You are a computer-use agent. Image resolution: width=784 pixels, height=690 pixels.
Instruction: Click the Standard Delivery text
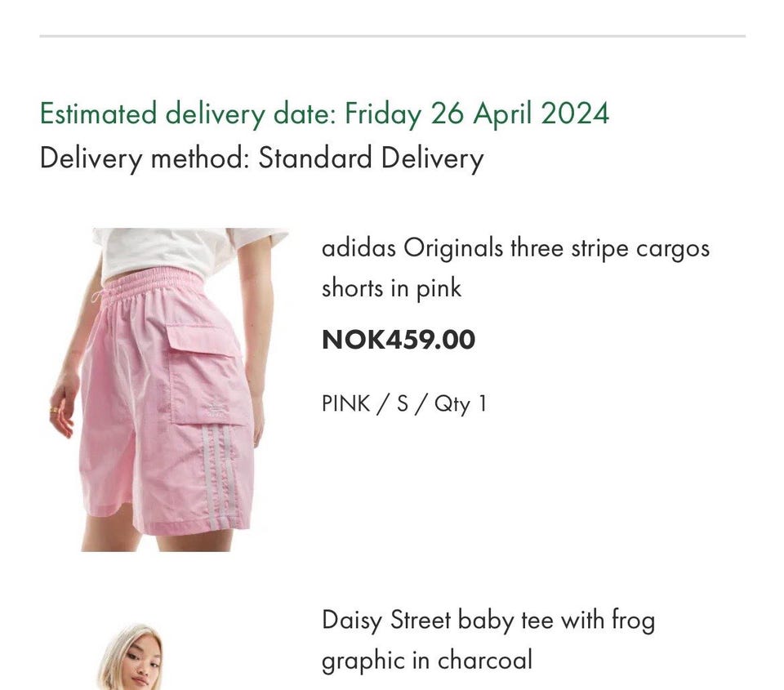click(371, 158)
